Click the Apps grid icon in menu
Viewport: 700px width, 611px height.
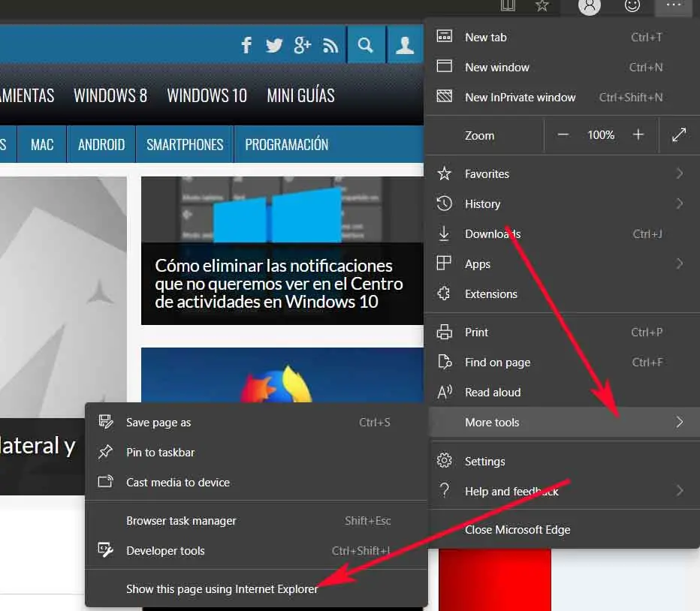(x=444, y=263)
